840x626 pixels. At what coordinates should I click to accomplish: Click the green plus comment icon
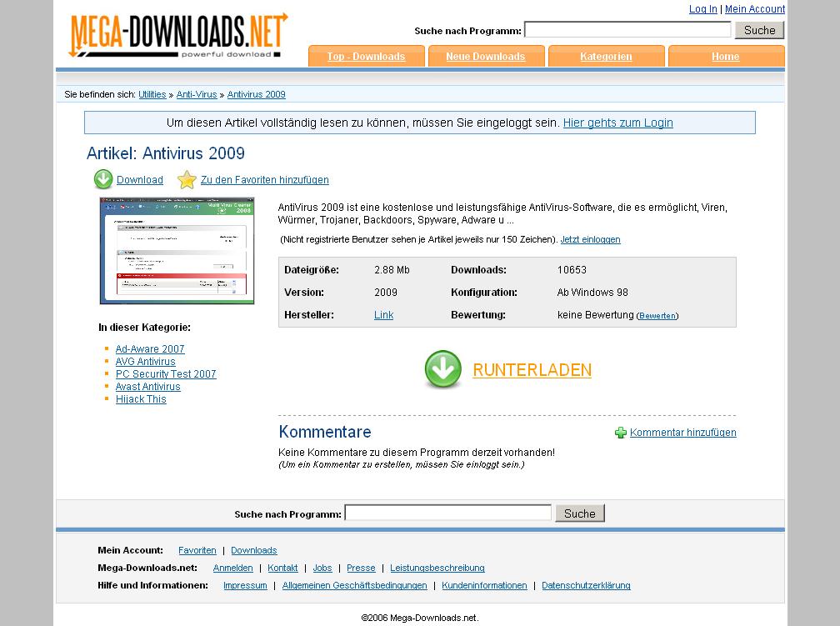coord(621,433)
